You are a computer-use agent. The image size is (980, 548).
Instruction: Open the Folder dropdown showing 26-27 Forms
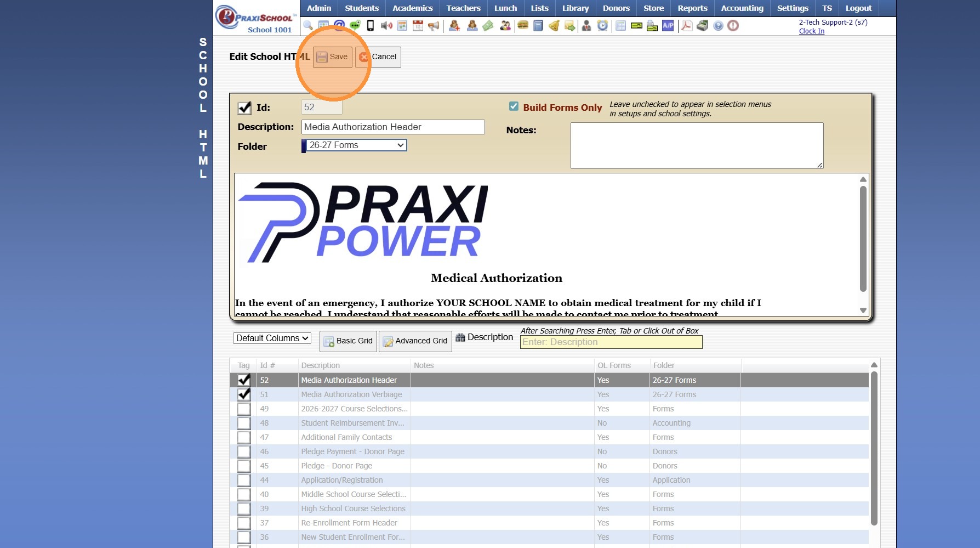[x=356, y=145]
